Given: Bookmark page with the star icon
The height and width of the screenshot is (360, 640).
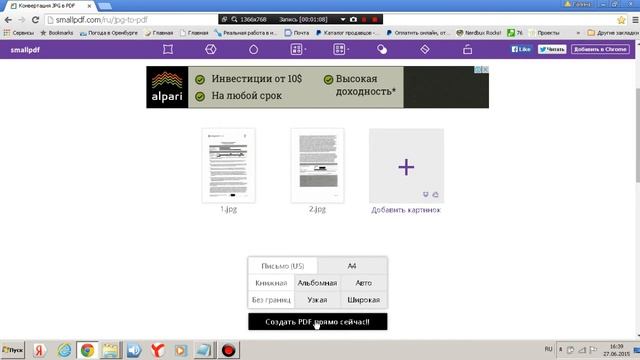Looking at the screenshot, I should tap(621, 20).
